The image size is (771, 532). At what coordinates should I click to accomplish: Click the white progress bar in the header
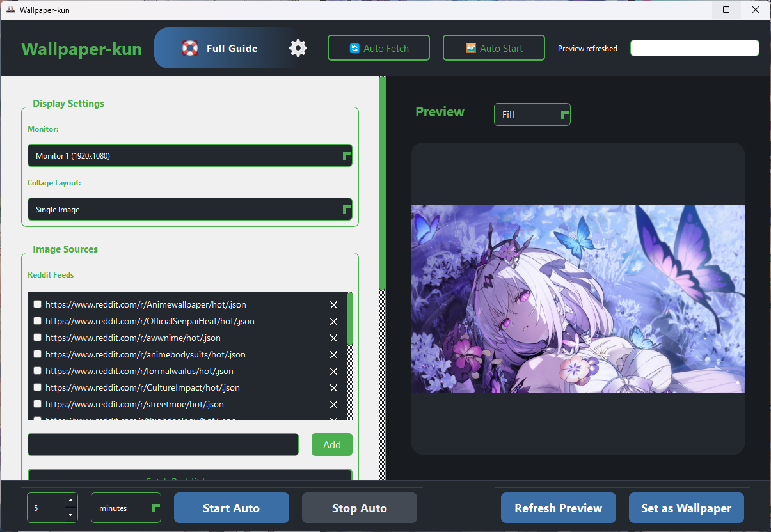695,48
